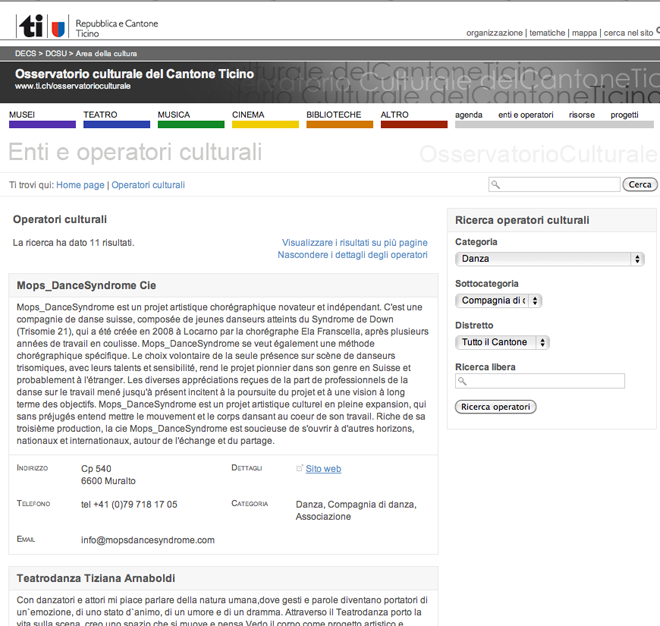Expand the Sottocategoria dropdown
660x626 pixels.
[x=500, y=300]
